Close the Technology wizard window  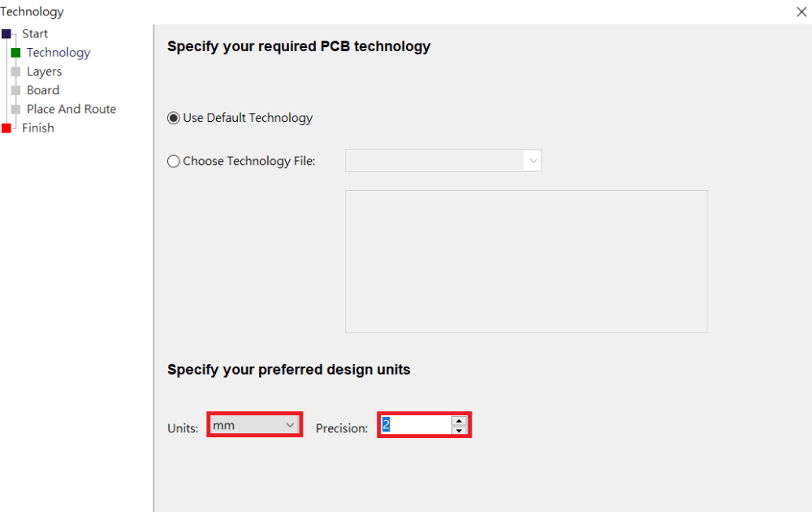[801, 11]
